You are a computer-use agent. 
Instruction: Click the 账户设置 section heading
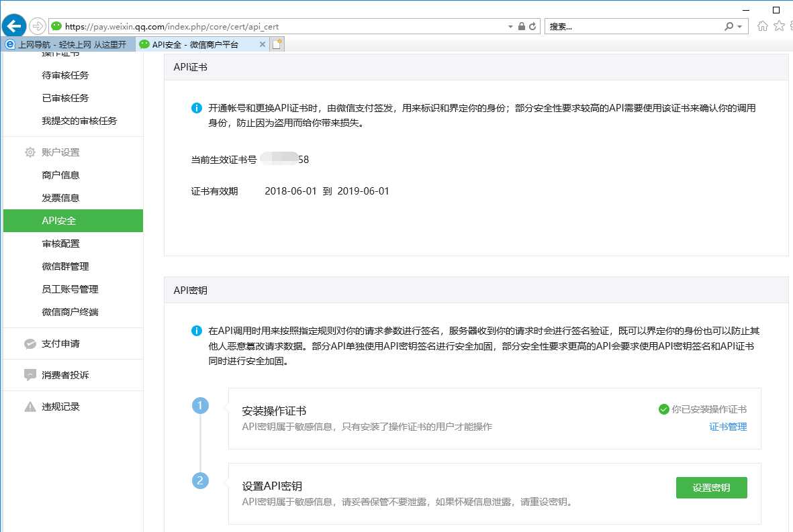point(60,152)
